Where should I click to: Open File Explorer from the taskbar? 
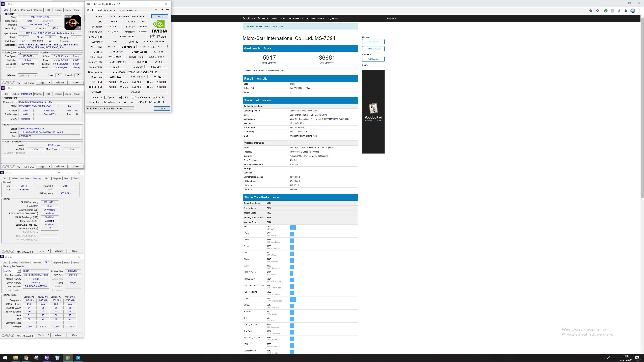pos(15,358)
